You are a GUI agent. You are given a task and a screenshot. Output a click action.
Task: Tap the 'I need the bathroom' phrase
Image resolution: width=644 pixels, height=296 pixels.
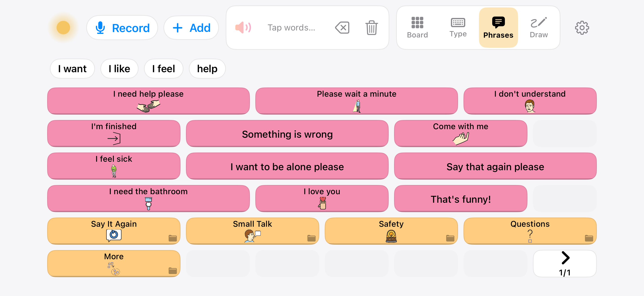[x=148, y=198]
